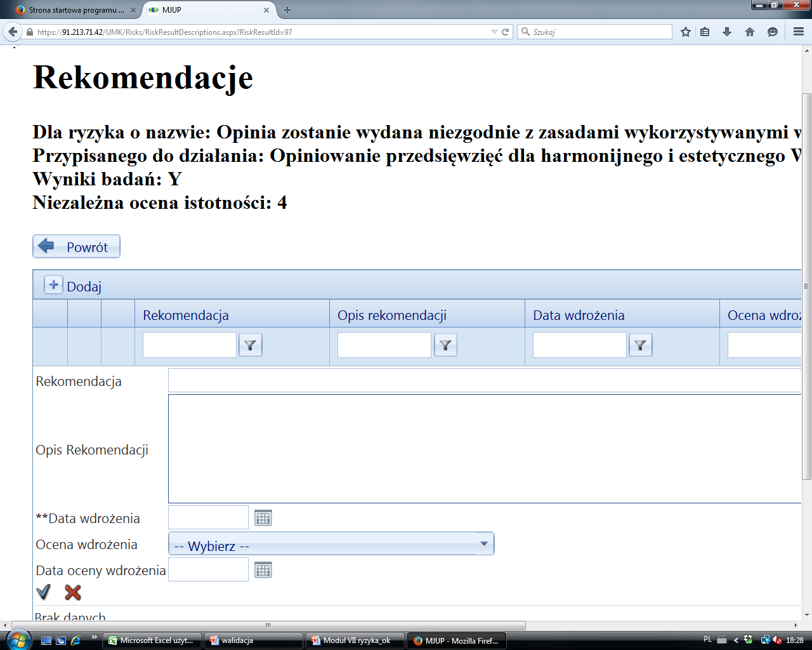Select the MJUP browser tab
Image resolution: width=812 pixels, height=650 pixels.
tap(209, 10)
